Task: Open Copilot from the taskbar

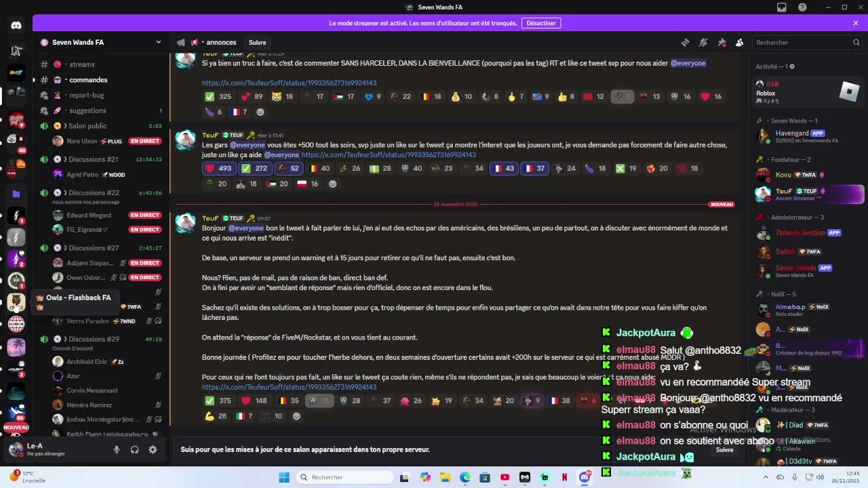Action: click(425, 477)
